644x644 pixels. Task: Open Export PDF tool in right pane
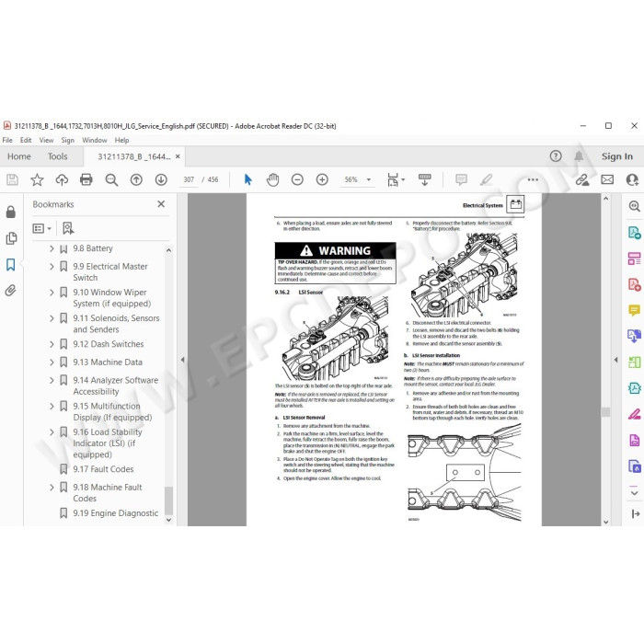[x=634, y=233]
